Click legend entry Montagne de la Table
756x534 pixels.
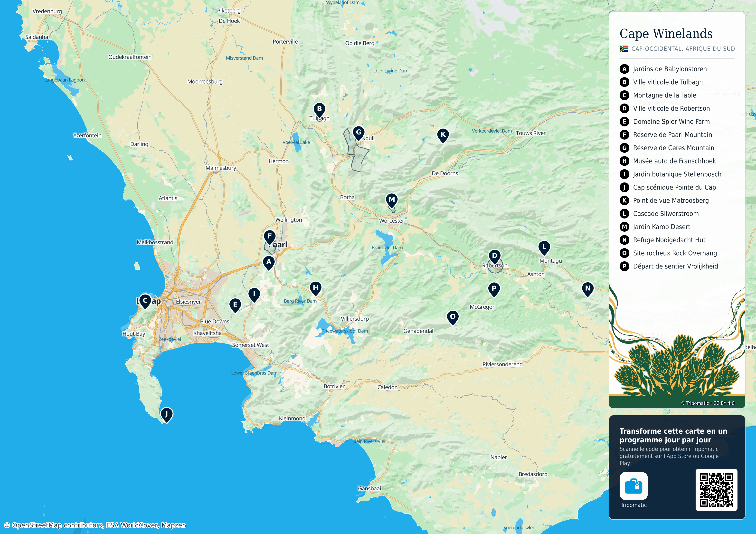[x=658, y=95]
